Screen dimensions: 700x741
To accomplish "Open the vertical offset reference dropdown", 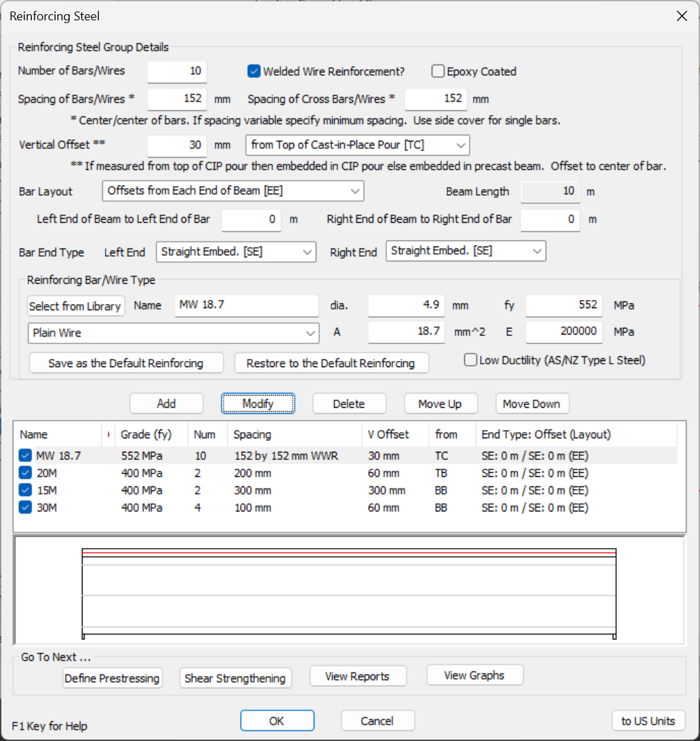I will coord(357,146).
